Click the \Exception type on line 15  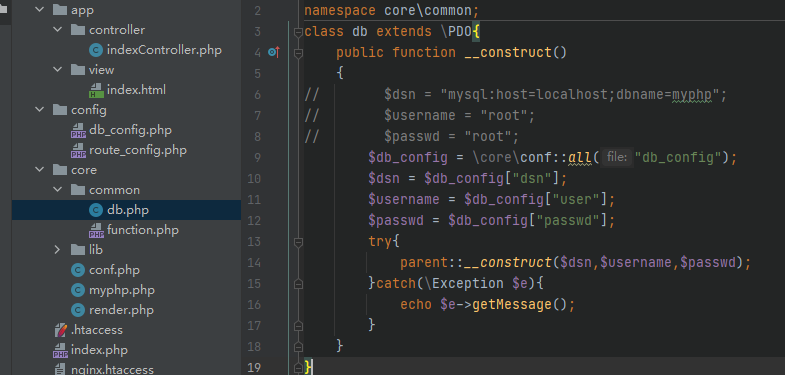(464, 284)
